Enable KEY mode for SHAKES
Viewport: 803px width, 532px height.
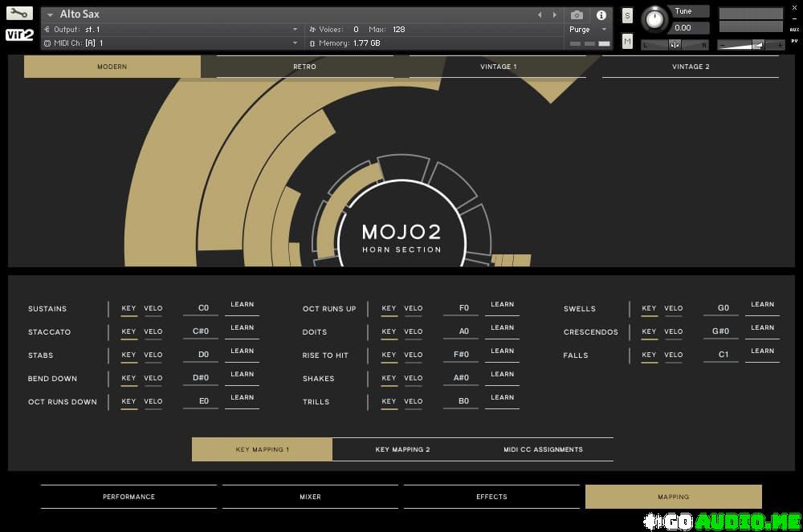click(x=389, y=378)
